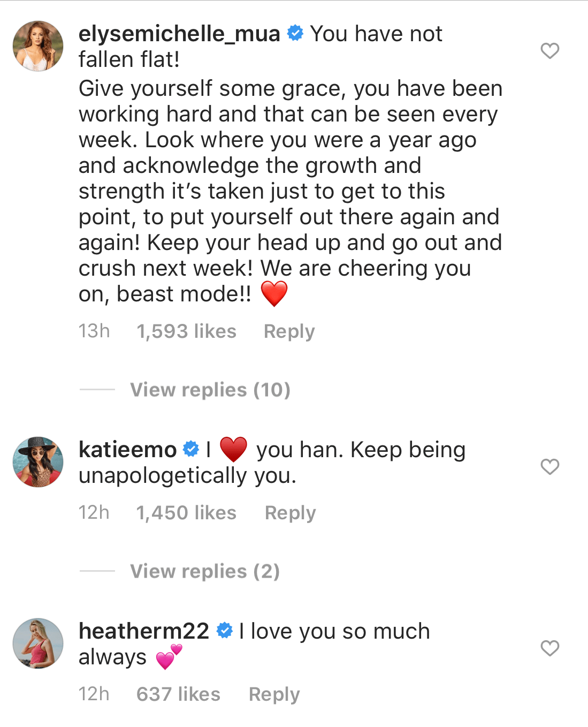Reply to elysemichelle_mua's comment
The image size is (588, 727).
(288, 331)
